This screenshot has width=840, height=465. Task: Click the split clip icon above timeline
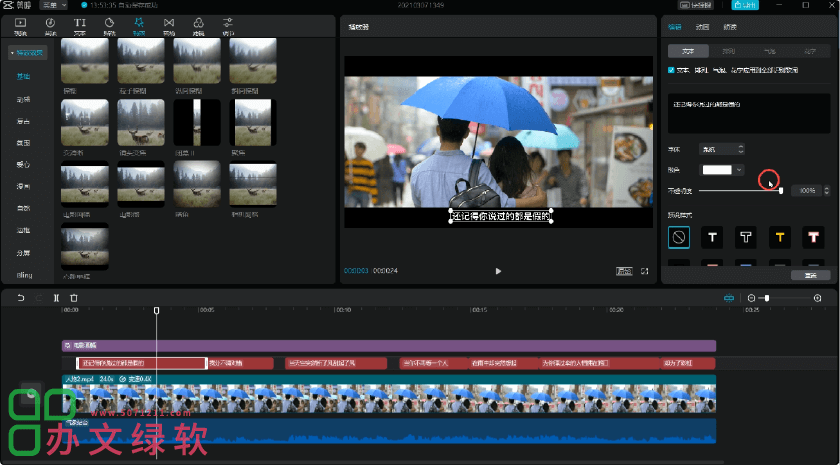click(x=56, y=298)
